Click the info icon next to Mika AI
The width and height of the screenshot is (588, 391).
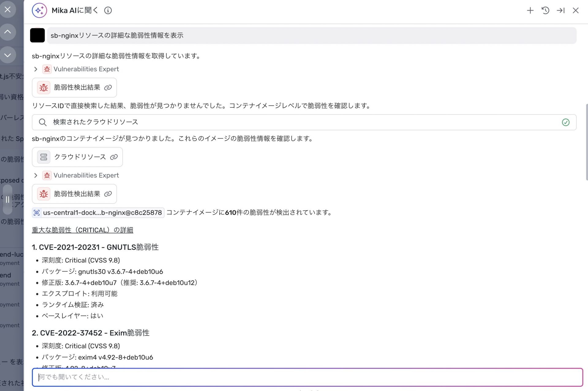108,10
